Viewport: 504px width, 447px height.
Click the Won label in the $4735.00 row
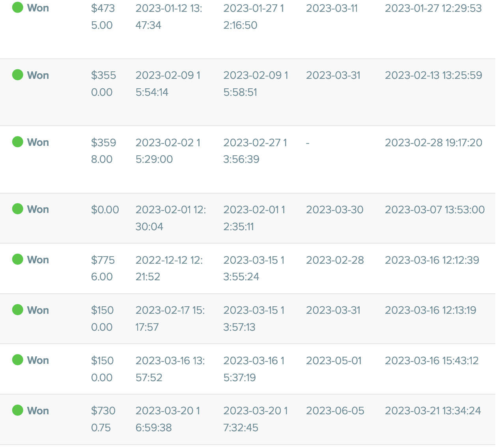(x=38, y=8)
